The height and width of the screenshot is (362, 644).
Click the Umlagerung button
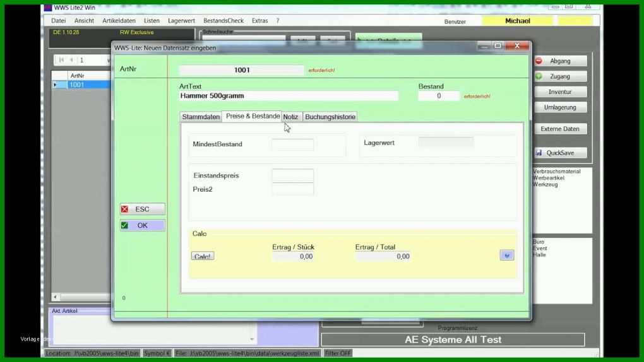point(561,108)
